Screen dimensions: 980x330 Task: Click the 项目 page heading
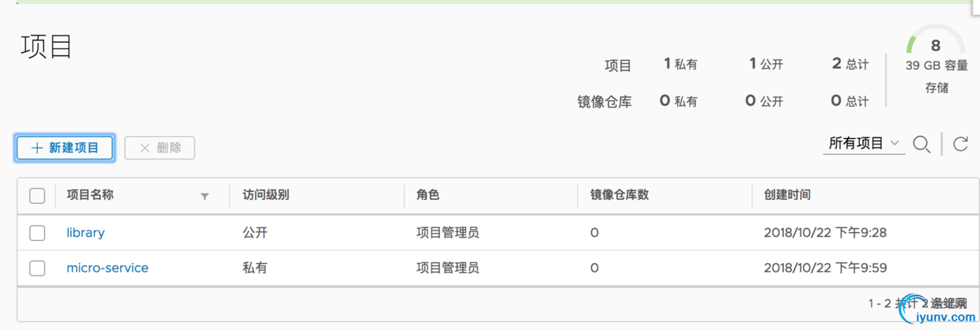pyautogui.click(x=47, y=47)
